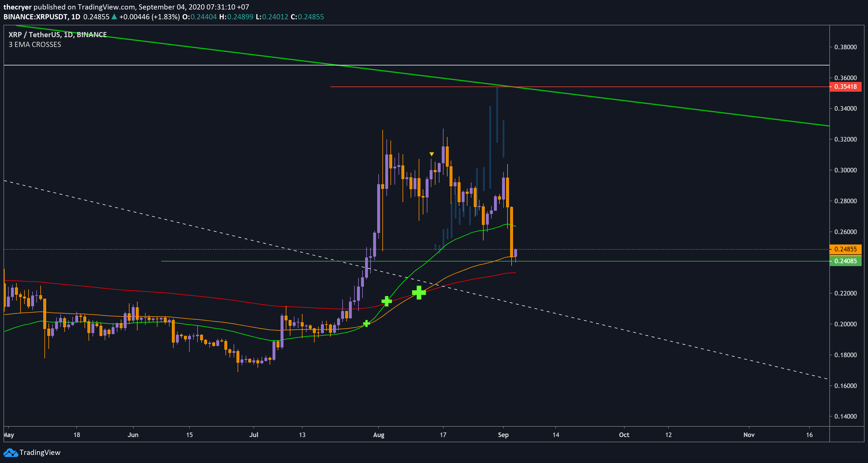Click the 0.20000 price axis label
The image size is (868, 463).
click(x=846, y=324)
